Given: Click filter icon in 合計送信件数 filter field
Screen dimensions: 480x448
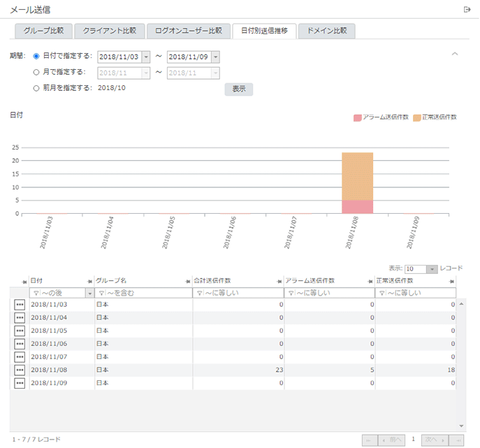Looking at the screenshot, I should [x=199, y=293].
